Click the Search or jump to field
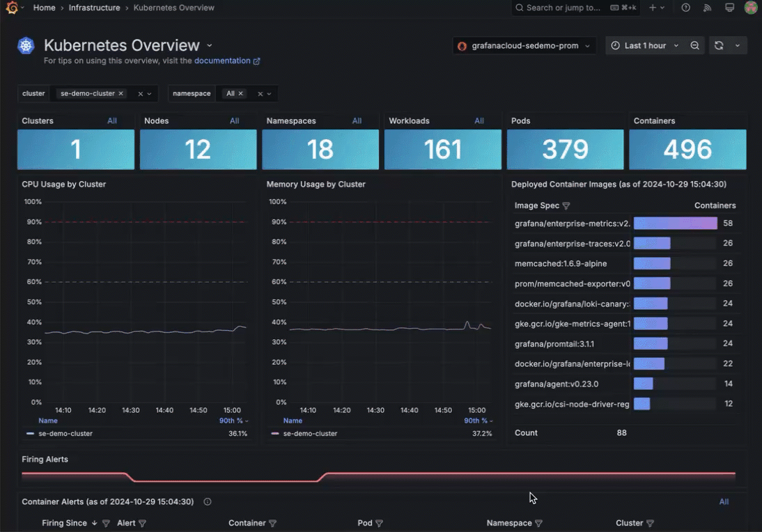 tap(576, 8)
